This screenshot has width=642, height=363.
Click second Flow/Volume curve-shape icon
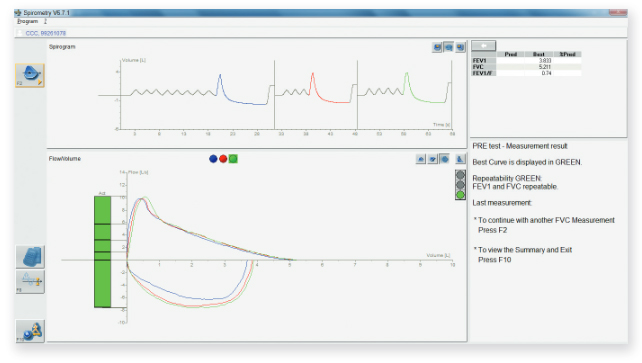pos(433,159)
